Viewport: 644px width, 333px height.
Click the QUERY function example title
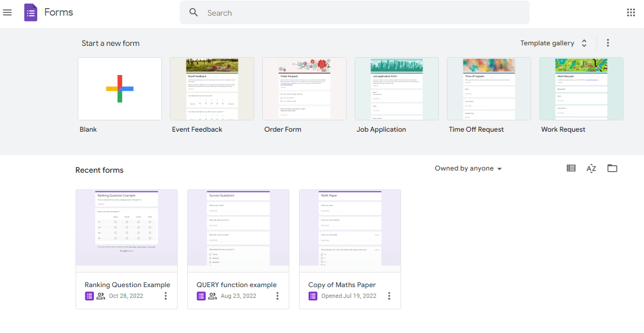236,284
